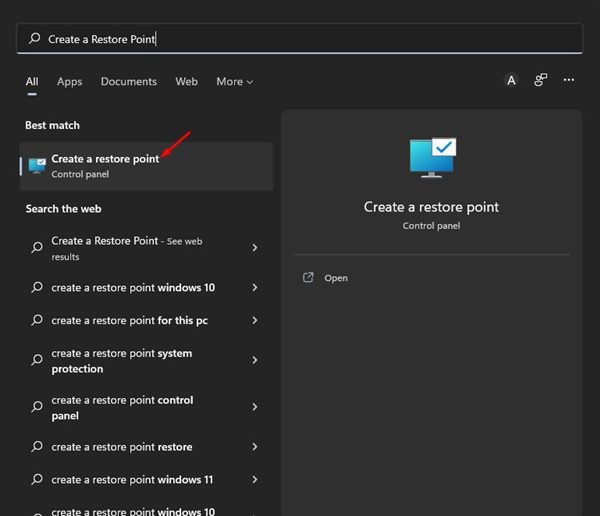Screen dimensions: 600x516
Task: Expand chevron for restore point restore suggestion
Action: click(254, 447)
